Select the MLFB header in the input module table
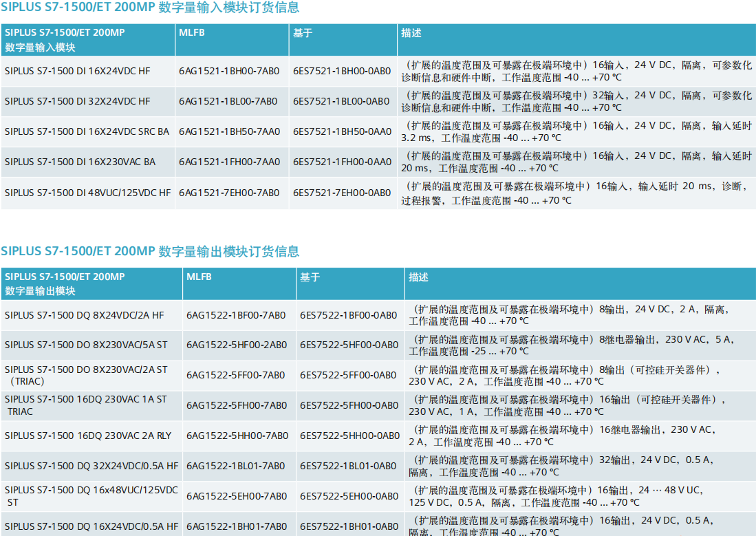Viewport: 756px width, 536px height. pos(192,33)
